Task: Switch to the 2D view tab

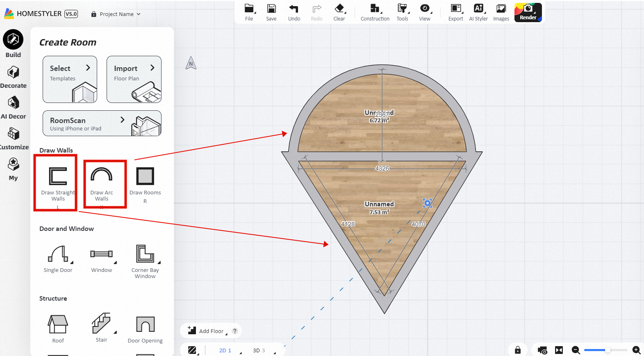Action: pyautogui.click(x=225, y=350)
